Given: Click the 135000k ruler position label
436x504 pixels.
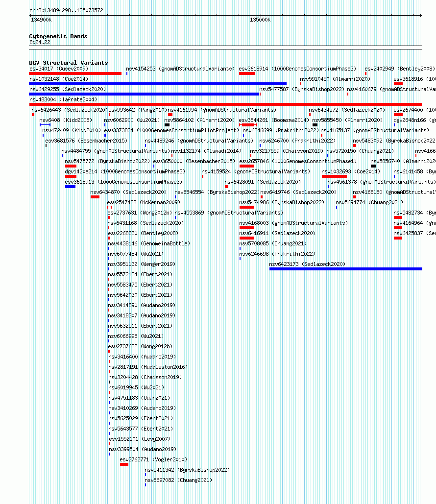Looking at the screenshot, I should [260, 20].
